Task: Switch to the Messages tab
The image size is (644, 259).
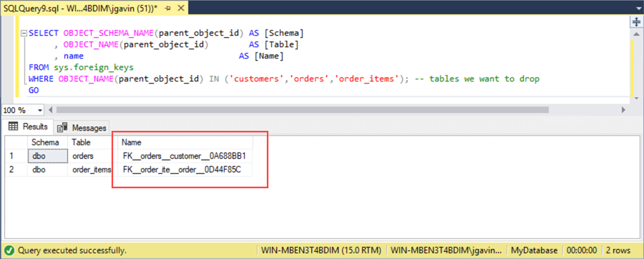Action: point(82,127)
